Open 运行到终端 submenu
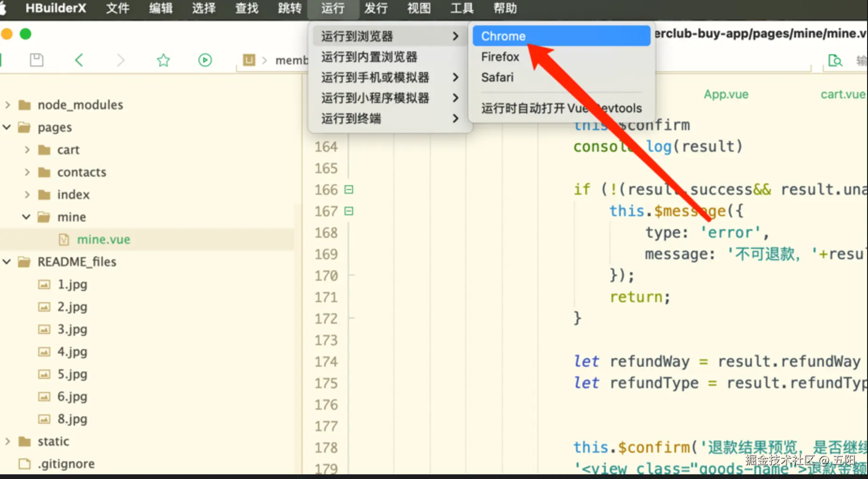 point(390,118)
